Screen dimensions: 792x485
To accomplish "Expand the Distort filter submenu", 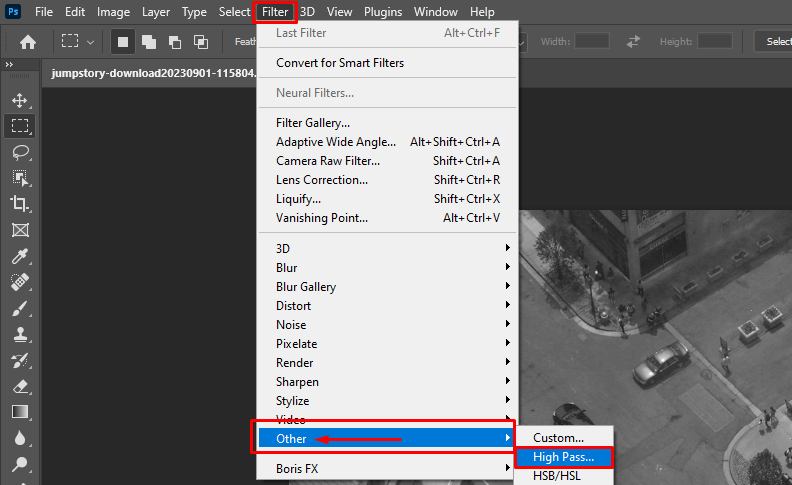I will coord(385,306).
